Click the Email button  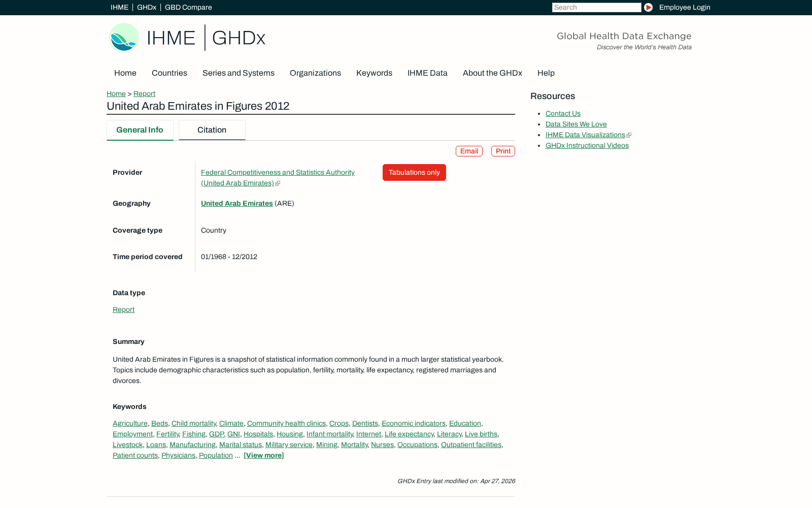pos(469,151)
